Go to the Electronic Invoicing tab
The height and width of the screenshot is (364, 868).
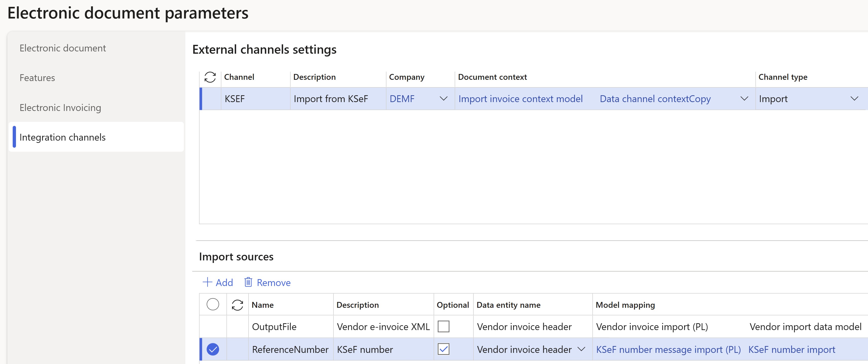tap(60, 108)
